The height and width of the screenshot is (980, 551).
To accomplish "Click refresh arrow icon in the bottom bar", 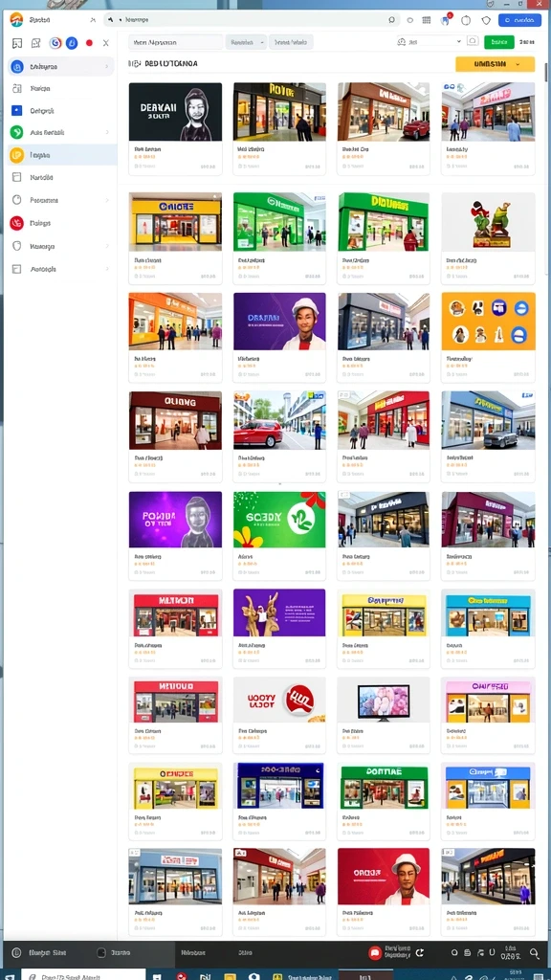I will (x=420, y=953).
